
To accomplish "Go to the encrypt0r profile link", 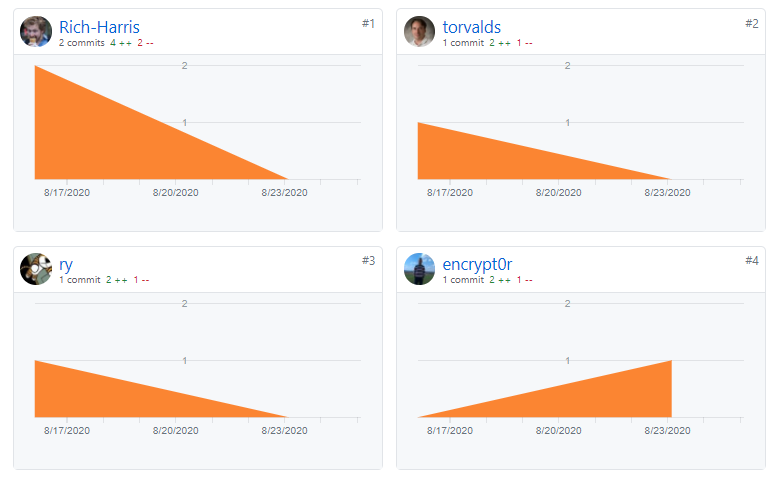I will (x=477, y=265).
